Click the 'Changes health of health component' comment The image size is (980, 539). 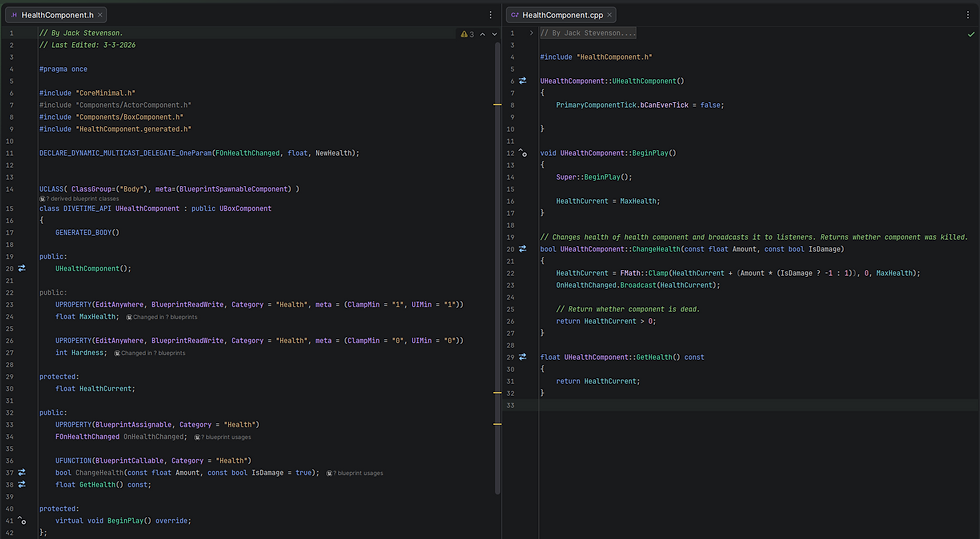click(x=754, y=237)
